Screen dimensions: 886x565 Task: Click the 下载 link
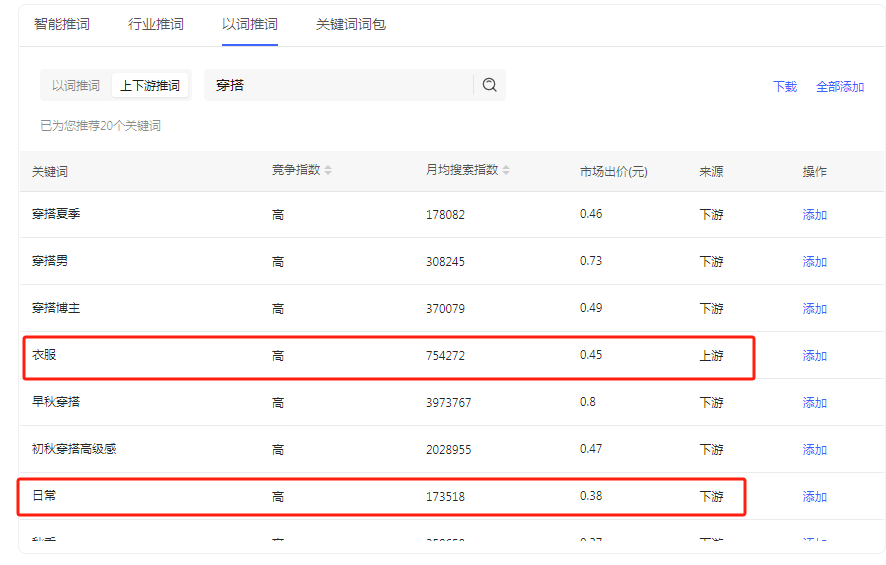coord(785,87)
